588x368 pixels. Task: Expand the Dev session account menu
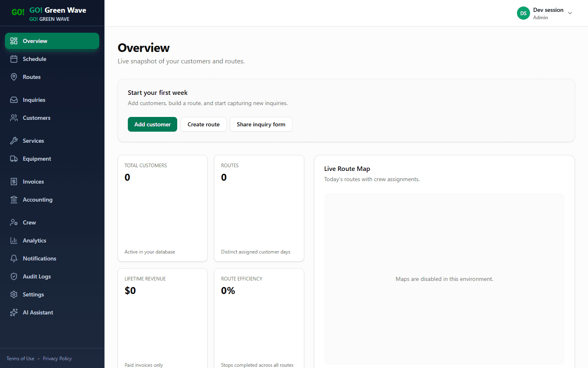click(570, 13)
